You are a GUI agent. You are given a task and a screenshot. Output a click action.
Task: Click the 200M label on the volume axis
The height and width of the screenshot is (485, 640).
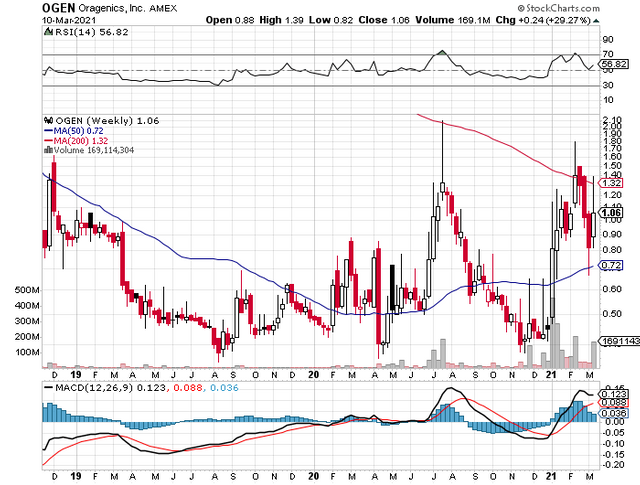click(28, 337)
